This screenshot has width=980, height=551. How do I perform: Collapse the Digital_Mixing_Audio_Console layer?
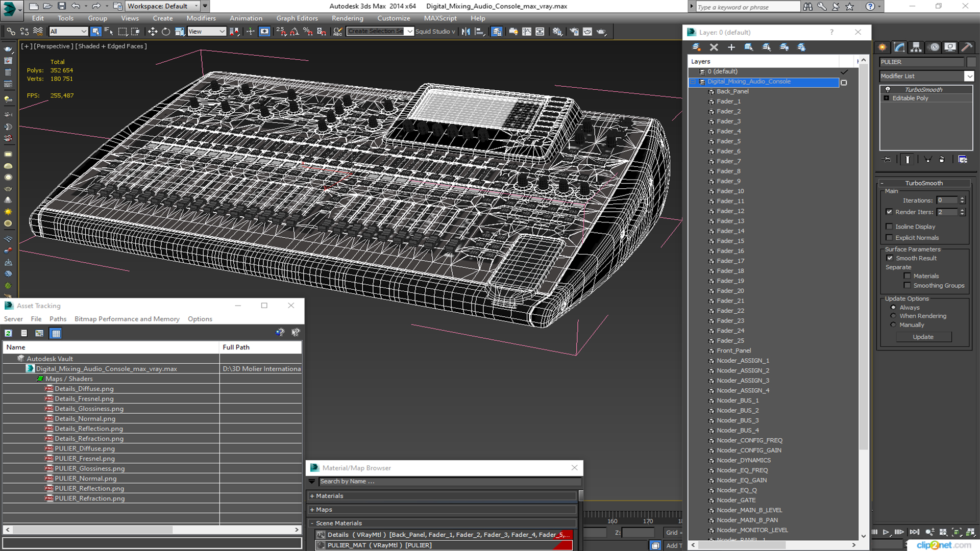(x=693, y=82)
